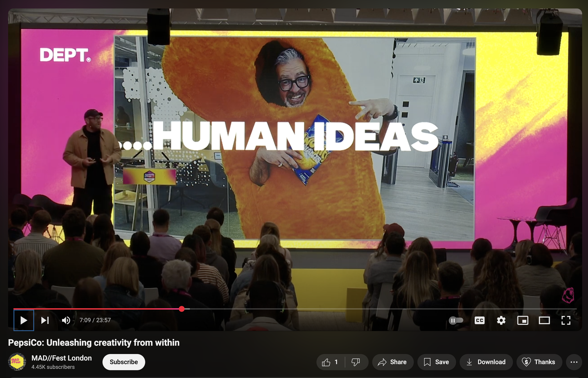588x378 pixels.
Task: Open the video settings gear
Action: click(x=501, y=320)
